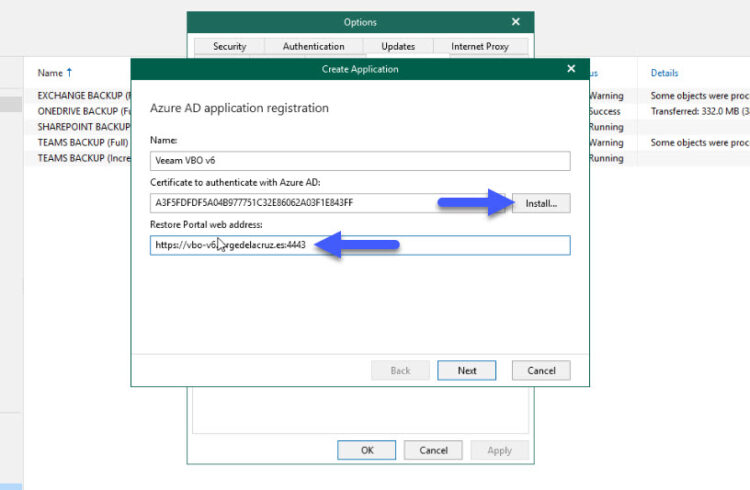Select the SHAREPOINT BACKUP job row
Screen dimensions: 750x490
coord(84,127)
